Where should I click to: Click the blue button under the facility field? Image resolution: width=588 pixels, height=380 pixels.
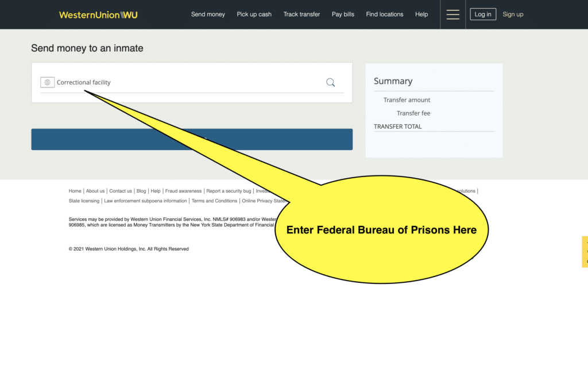[192, 139]
